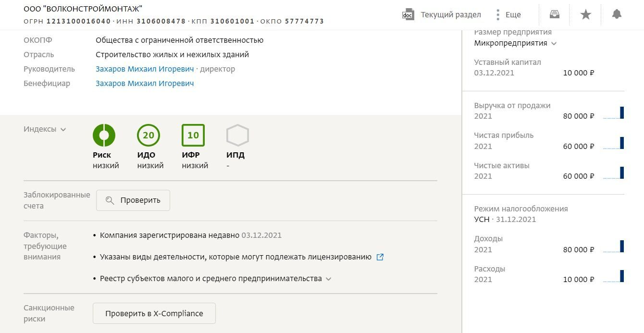Click the Санкционные риски label
The image size is (644, 333).
click(49, 313)
